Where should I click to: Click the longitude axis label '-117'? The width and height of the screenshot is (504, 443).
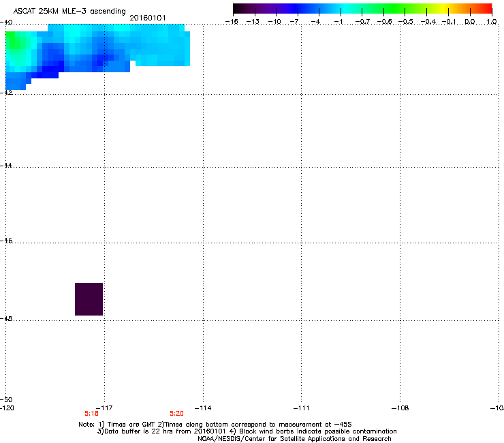click(104, 408)
